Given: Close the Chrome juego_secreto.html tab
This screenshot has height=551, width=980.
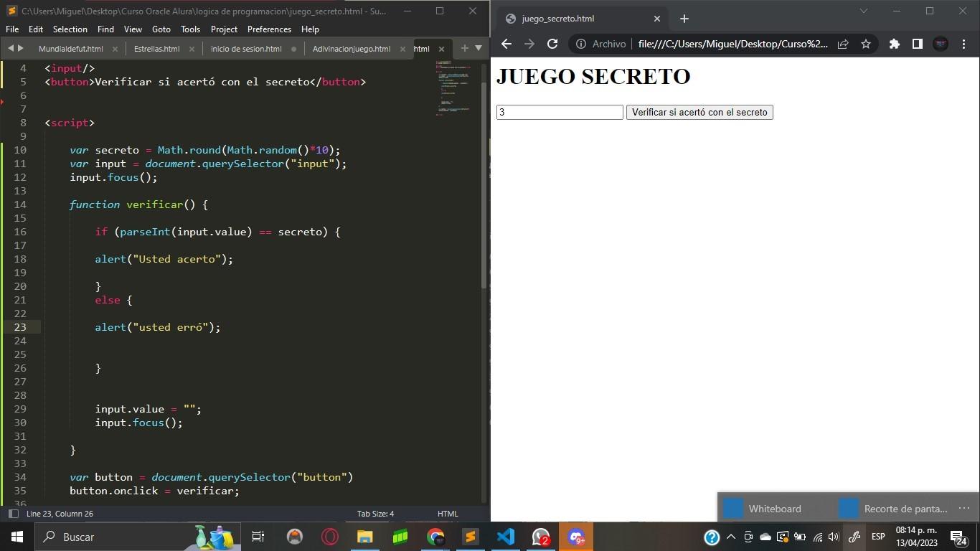Looking at the screenshot, I should tap(656, 19).
